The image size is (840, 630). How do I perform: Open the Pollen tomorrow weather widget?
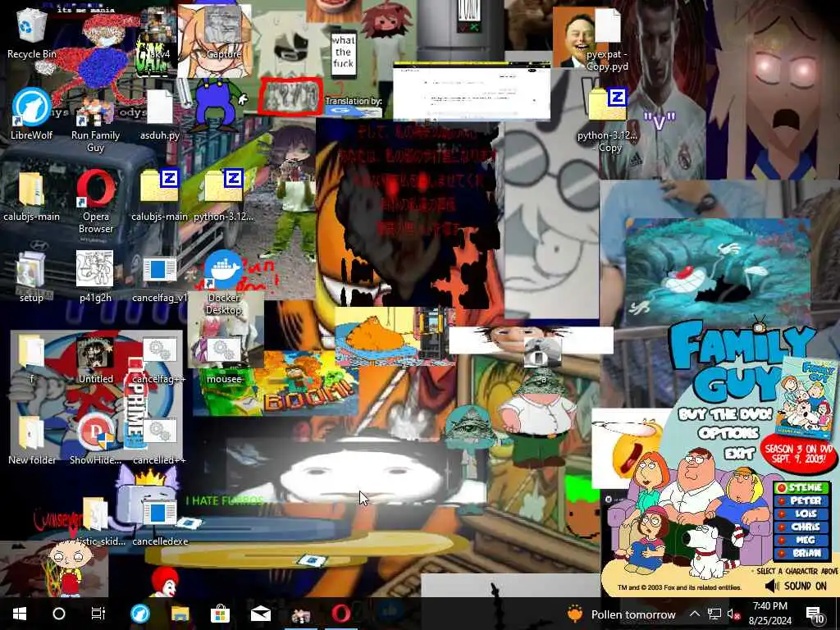coord(622,614)
